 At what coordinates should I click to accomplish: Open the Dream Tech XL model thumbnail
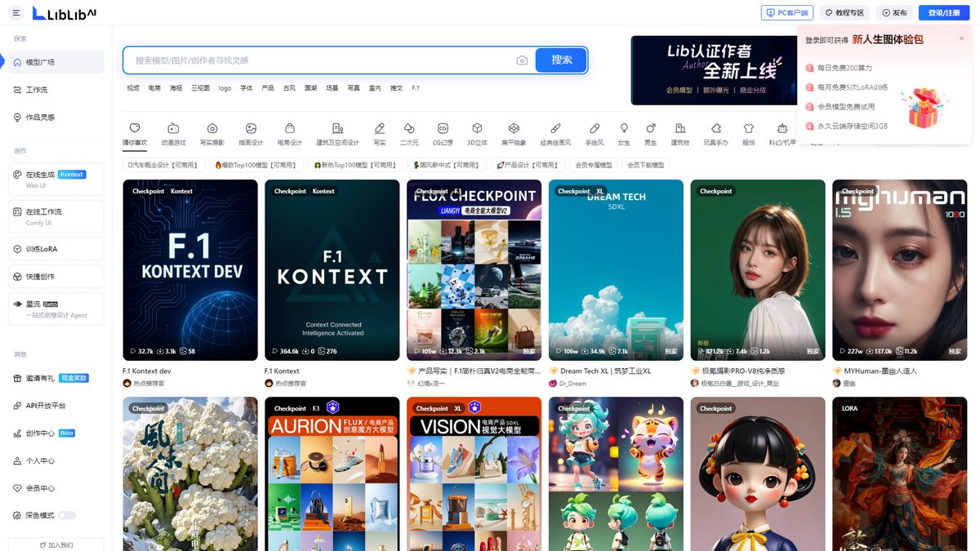click(616, 270)
